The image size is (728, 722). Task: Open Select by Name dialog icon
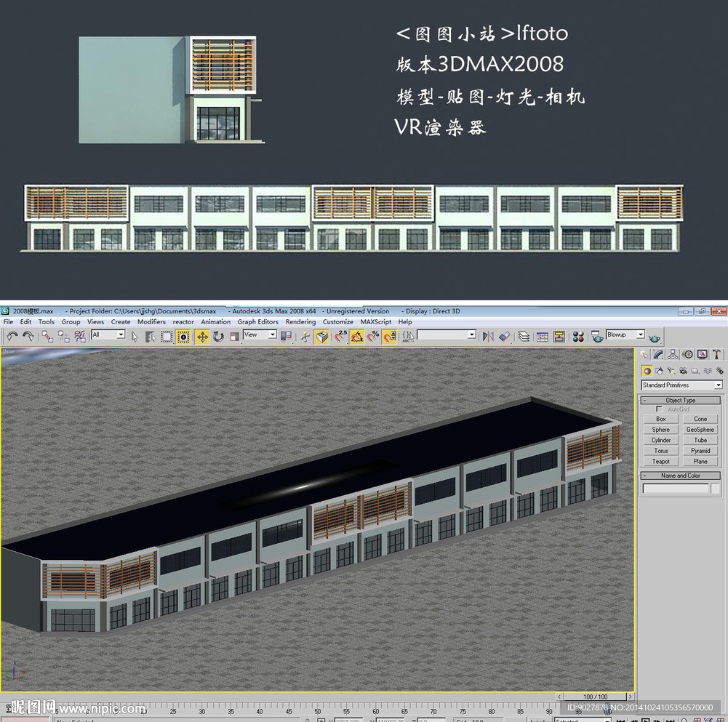151,336
